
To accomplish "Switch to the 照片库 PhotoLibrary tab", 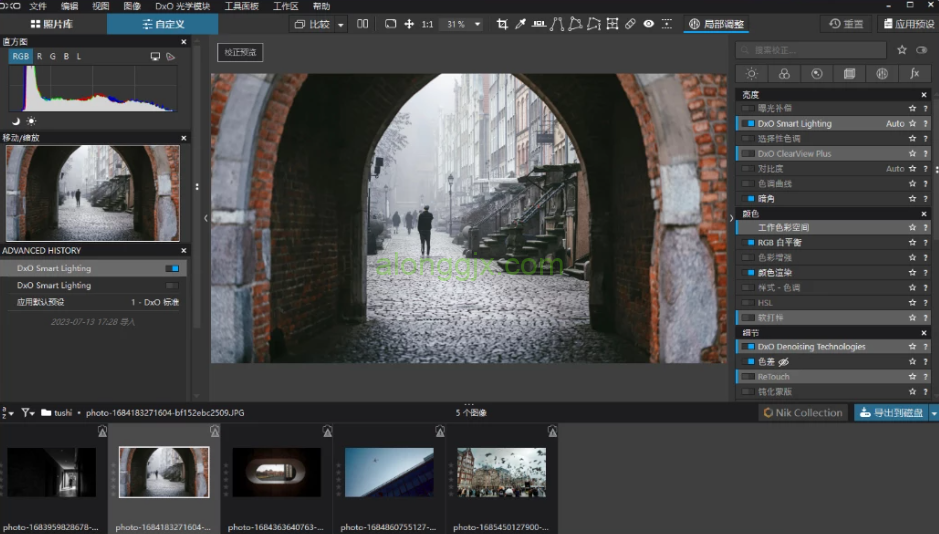I will click(x=52, y=23).
